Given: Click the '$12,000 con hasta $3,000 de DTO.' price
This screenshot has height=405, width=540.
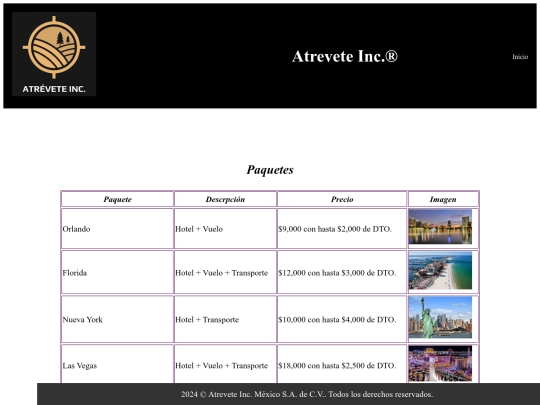Looking at the screenshot, I should pyautogui.click(x=337, y=273).
